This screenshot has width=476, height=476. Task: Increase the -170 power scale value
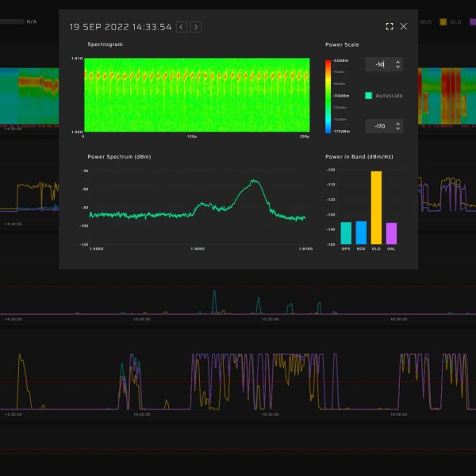click(397, 123)
